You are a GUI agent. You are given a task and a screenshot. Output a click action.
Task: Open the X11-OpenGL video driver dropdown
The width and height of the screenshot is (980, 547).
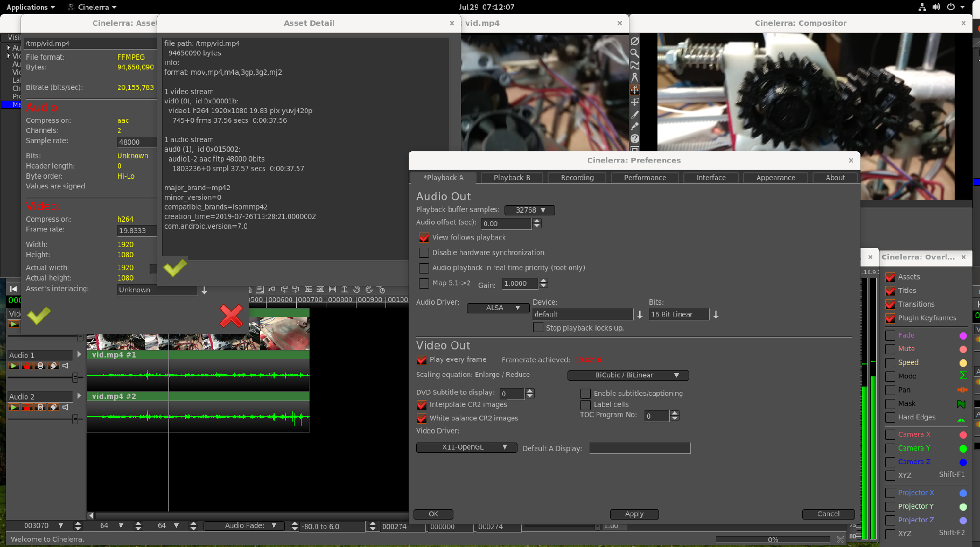[x=466, y=447]
